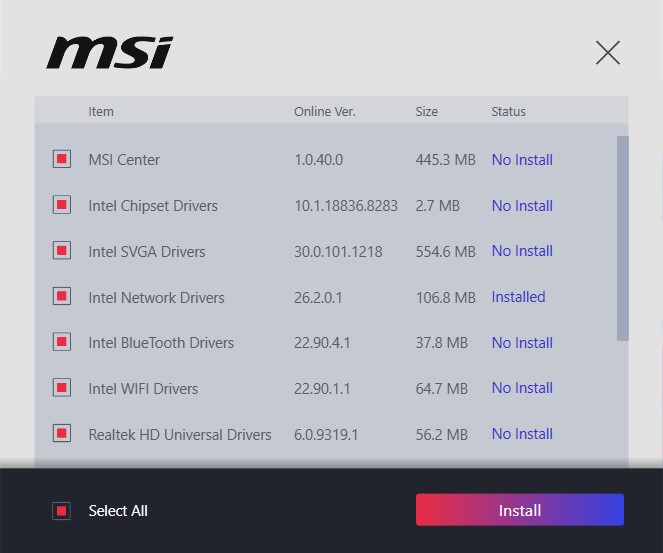Click the Item column header
663x553 pixels.
click(x=101, y=111)
